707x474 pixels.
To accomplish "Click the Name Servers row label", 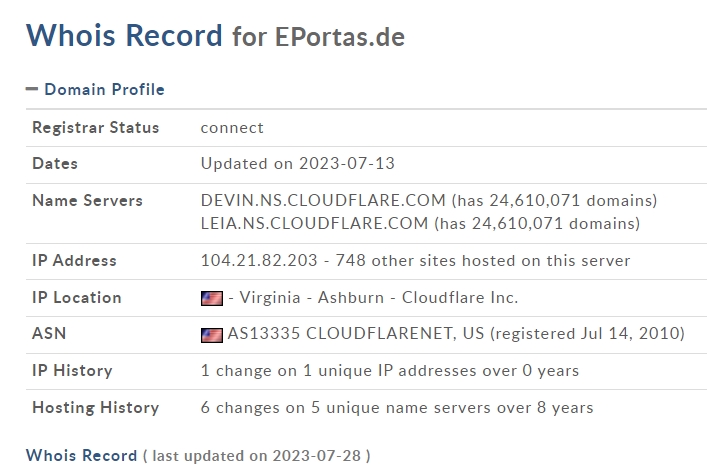I will click(x=87, y=200).
